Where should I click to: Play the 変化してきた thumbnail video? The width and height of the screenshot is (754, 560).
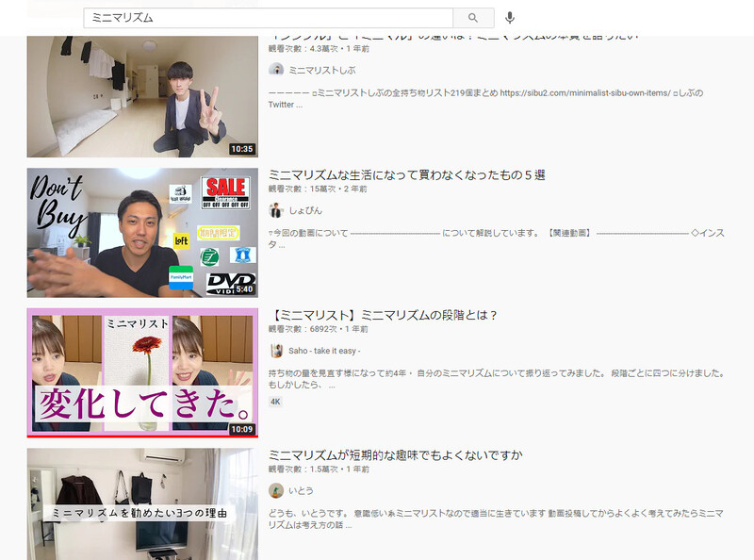(x=141, y=372)
